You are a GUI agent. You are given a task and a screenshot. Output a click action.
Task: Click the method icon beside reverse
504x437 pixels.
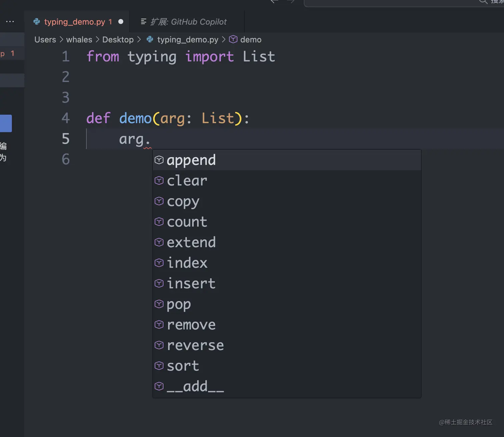tap(159, 345)
